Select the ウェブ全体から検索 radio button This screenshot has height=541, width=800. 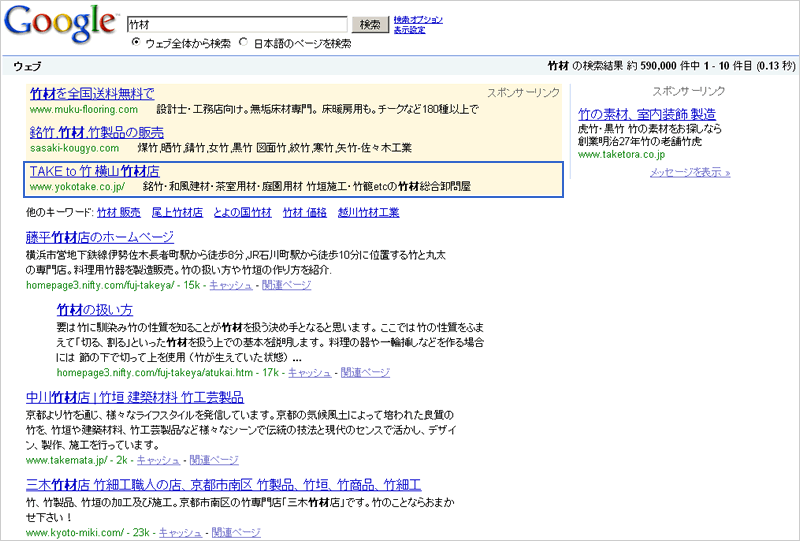point(137,44)
